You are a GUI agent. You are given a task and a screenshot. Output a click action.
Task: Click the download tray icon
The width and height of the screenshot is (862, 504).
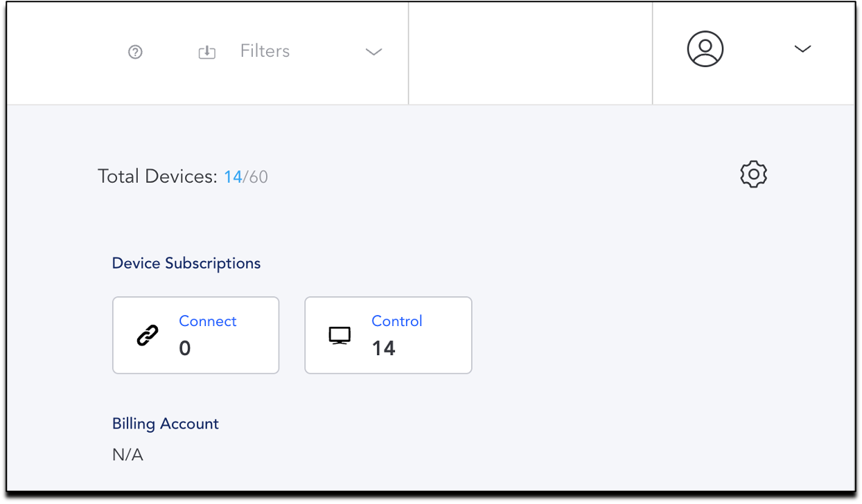(207, 52)
